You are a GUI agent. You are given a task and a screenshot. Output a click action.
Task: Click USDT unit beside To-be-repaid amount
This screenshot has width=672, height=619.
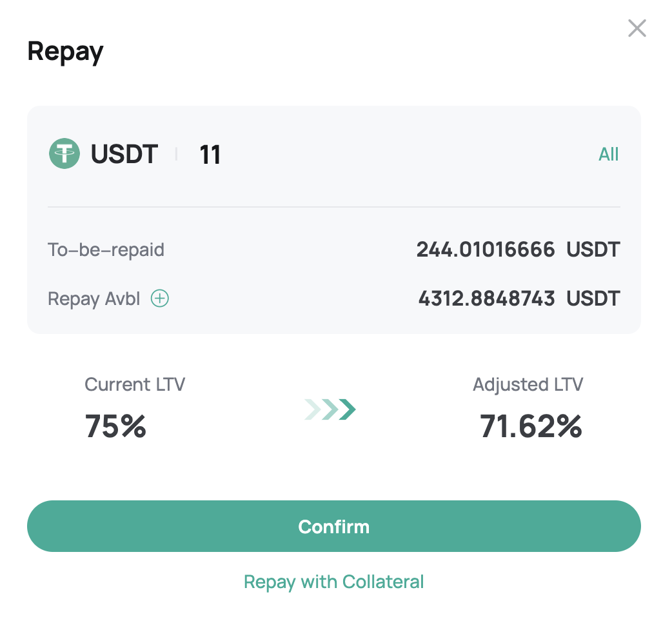[593, 250]
